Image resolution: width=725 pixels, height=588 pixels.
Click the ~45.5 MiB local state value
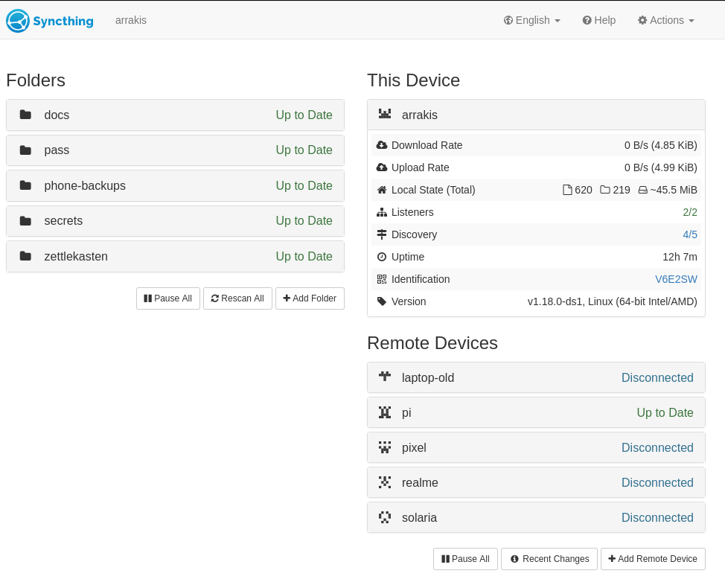point(674,190)
